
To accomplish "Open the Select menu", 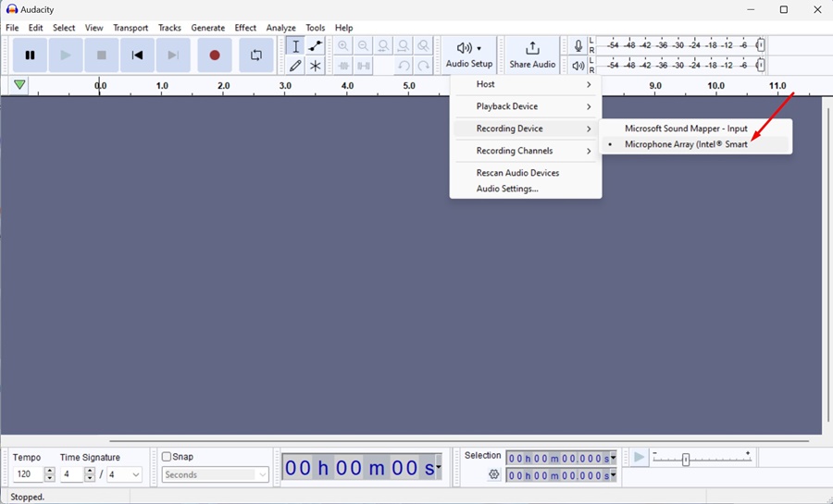I will pyautogui.click(x=64, y=28).
